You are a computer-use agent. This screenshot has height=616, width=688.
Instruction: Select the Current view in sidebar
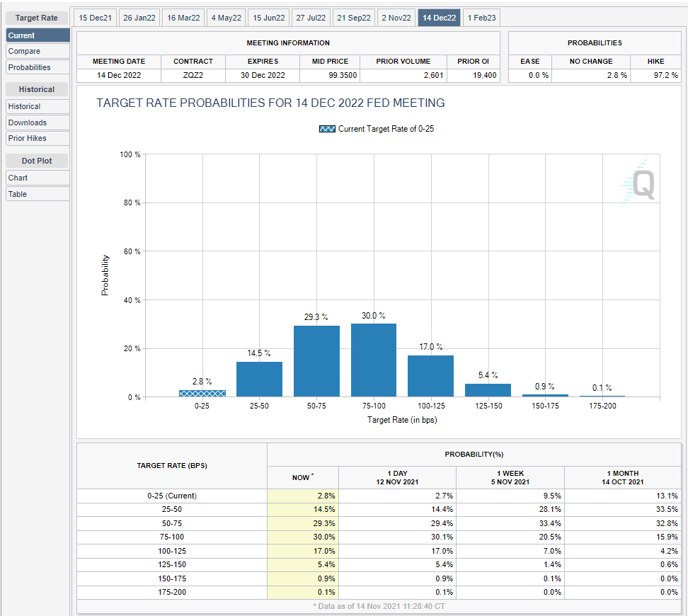click(38, 35)
